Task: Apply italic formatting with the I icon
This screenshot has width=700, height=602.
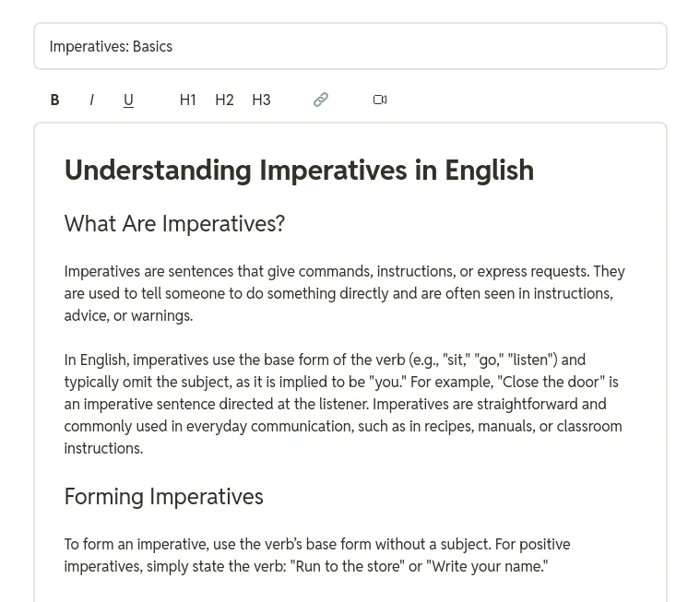Action: coord(91,100)
